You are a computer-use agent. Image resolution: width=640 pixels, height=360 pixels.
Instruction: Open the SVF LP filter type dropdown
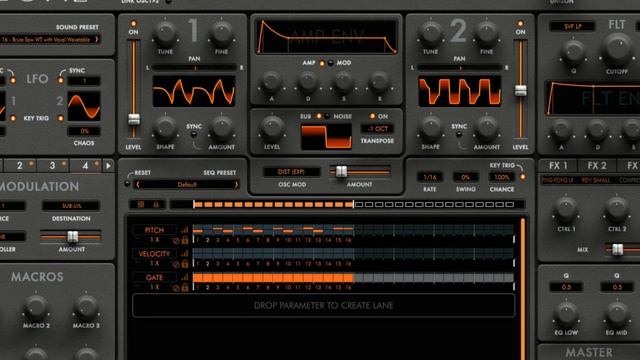(572, 27)
